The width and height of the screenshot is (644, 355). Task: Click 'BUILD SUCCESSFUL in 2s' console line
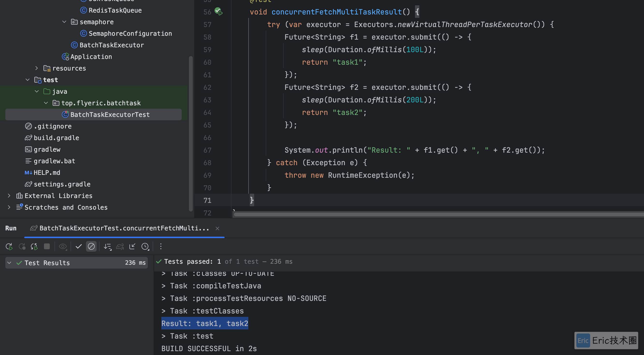click(209, 348)
